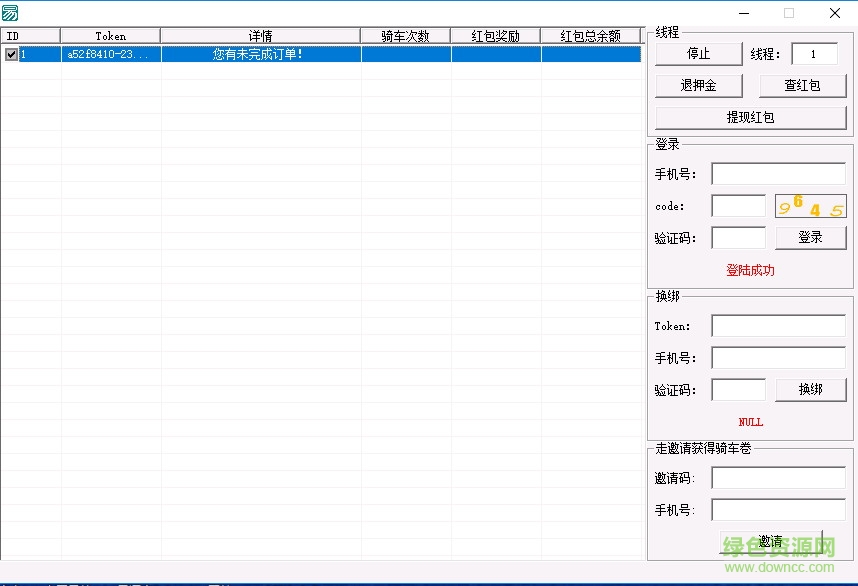Click the 邀请 invite button

pos(770,541)
